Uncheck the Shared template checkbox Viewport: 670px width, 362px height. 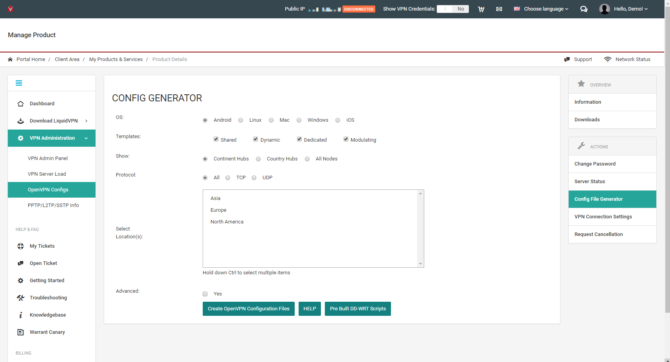pos(216,139)
